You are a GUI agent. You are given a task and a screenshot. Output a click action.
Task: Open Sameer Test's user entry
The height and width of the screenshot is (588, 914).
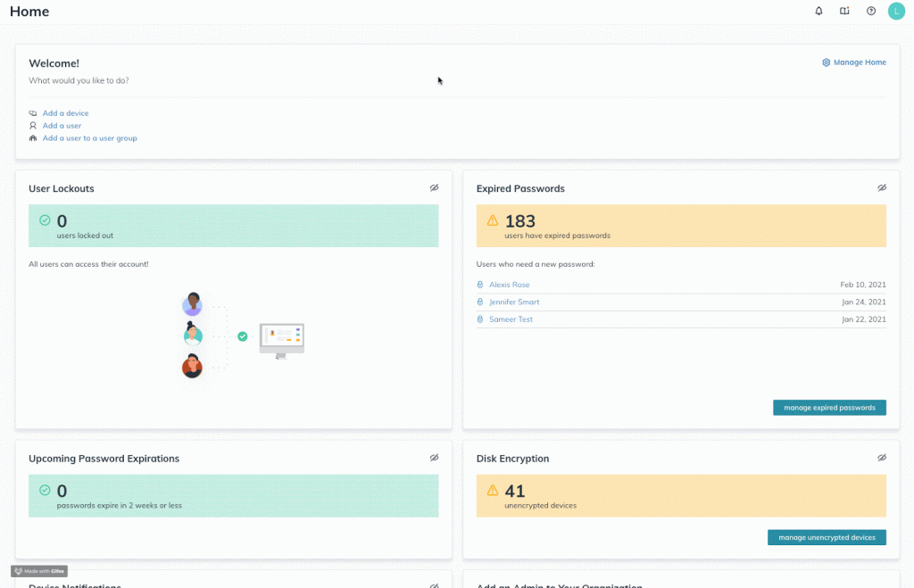[x=511, y=319]
